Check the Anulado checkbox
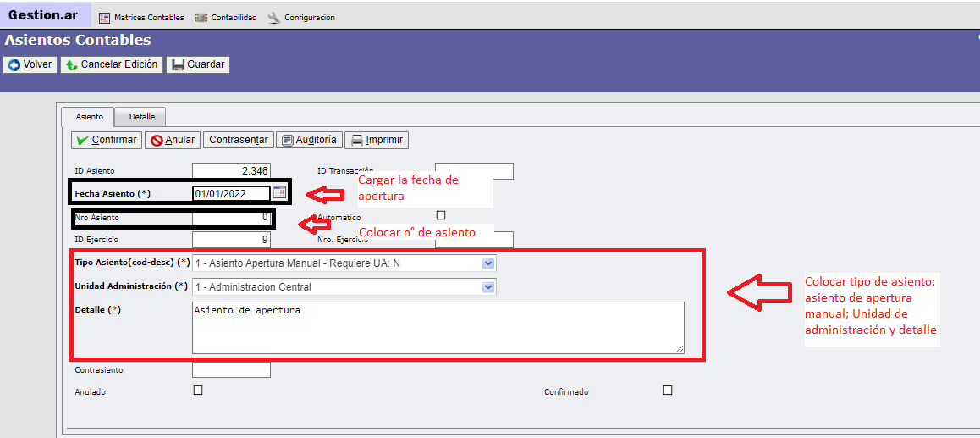The height and width of the screenshot is (438, 980). point(198,391)
